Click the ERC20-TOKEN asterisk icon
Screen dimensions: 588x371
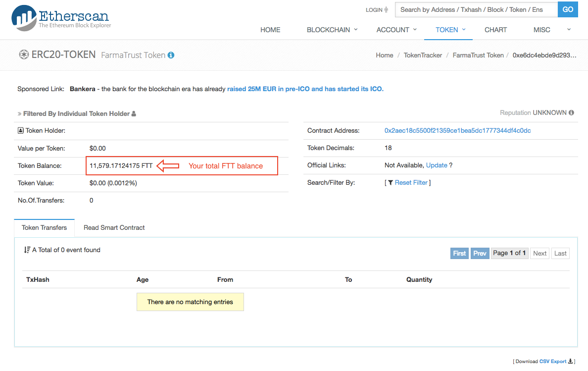[x=24, y=55]
